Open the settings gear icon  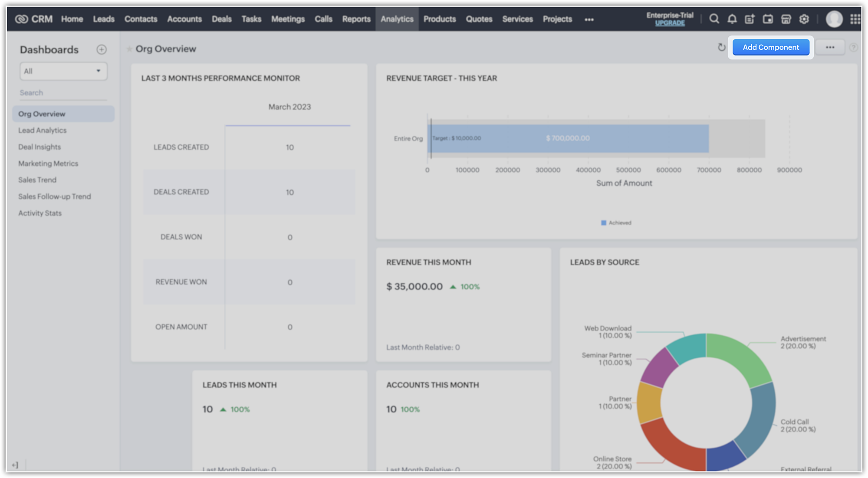(x=804, y=19)
